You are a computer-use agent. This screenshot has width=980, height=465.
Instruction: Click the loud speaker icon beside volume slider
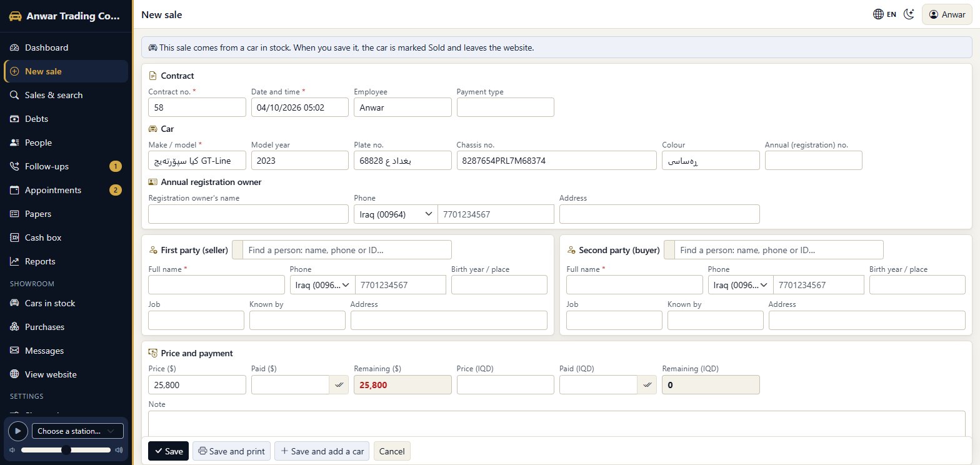[x=119, y=450]
